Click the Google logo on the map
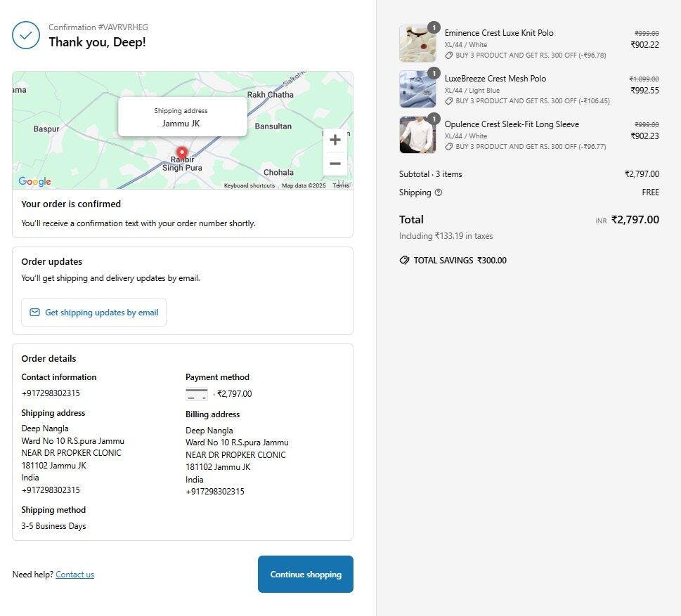Screen dimensions: 681x616 [x=34, y=181]
